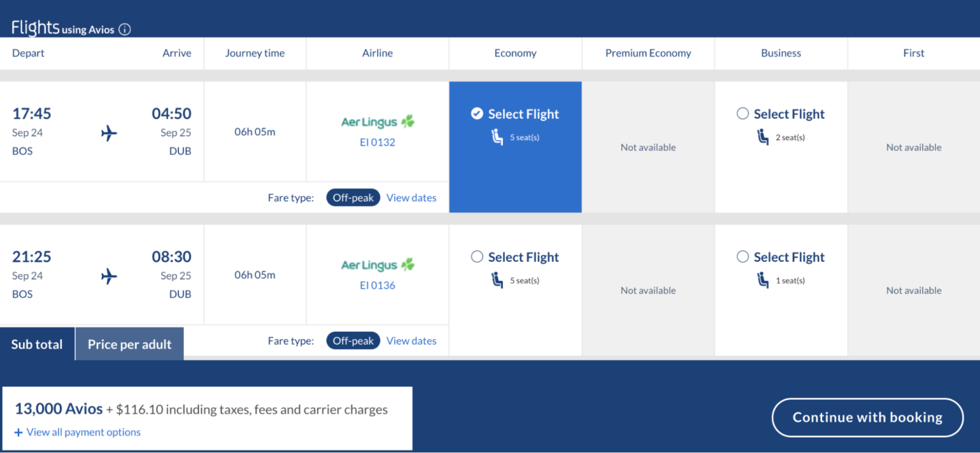This screenshot has width=980, height=453.
Task: Select Economy radio for 21:25 flight
Action: [477, 256]
